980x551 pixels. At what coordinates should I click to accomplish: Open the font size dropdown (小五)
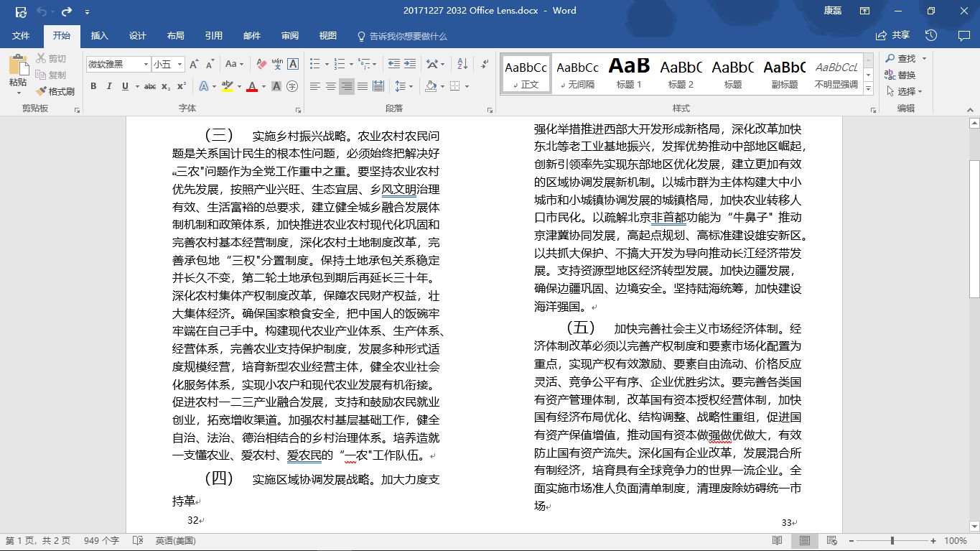(x=179, y=64)
